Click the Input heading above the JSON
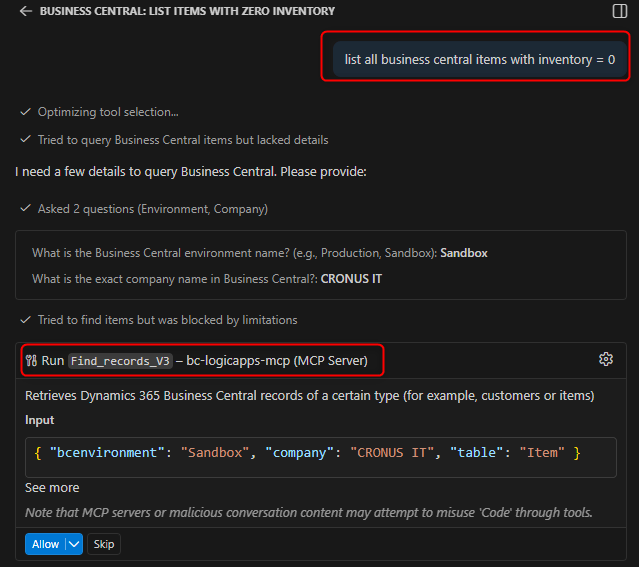This screenshot has width=639, height=567. click(x=40, y=420)
